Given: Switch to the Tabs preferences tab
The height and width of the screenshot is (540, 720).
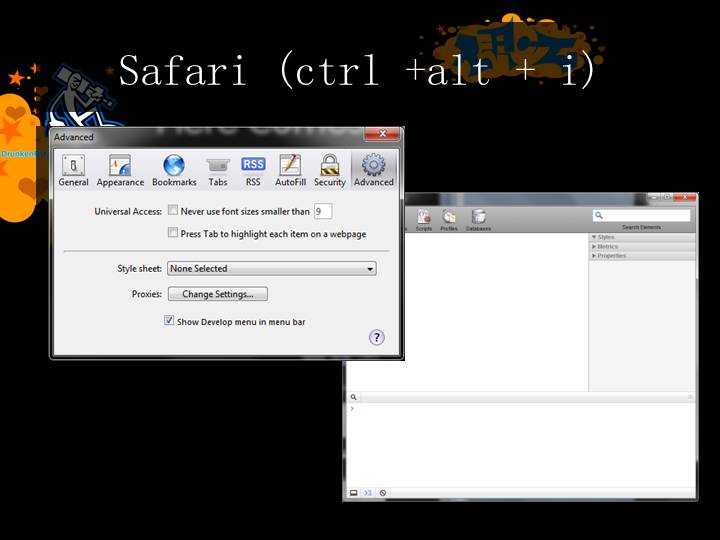Looking at the screenshot, I should tap(218, 170).
